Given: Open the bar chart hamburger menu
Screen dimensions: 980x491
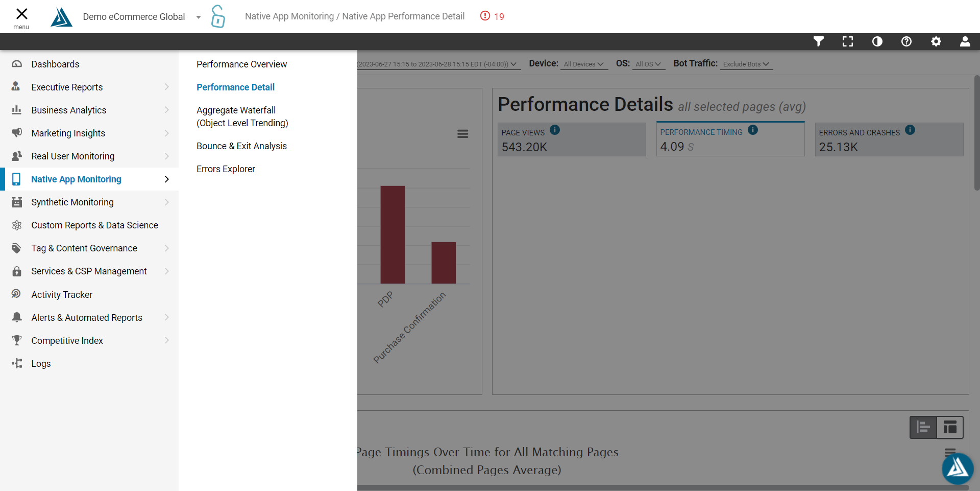Looking at the screenshot, I should tap(463, 134).
